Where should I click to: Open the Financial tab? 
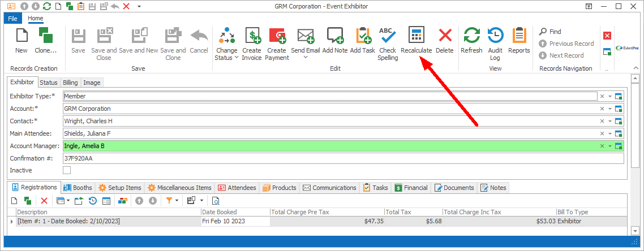pyautogui.click(x=411, y=188)
